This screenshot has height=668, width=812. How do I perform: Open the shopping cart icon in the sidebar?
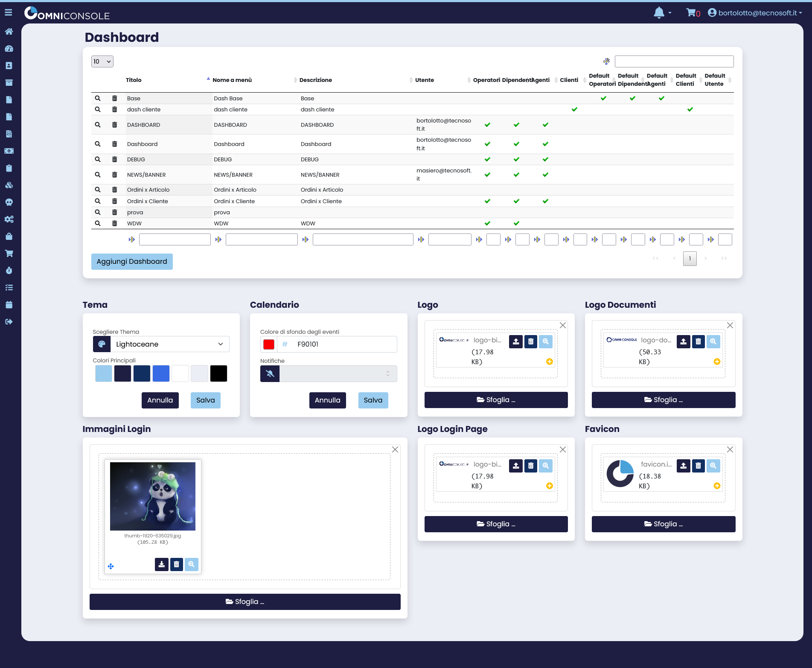pyautogui.click(x=9, y=253)
